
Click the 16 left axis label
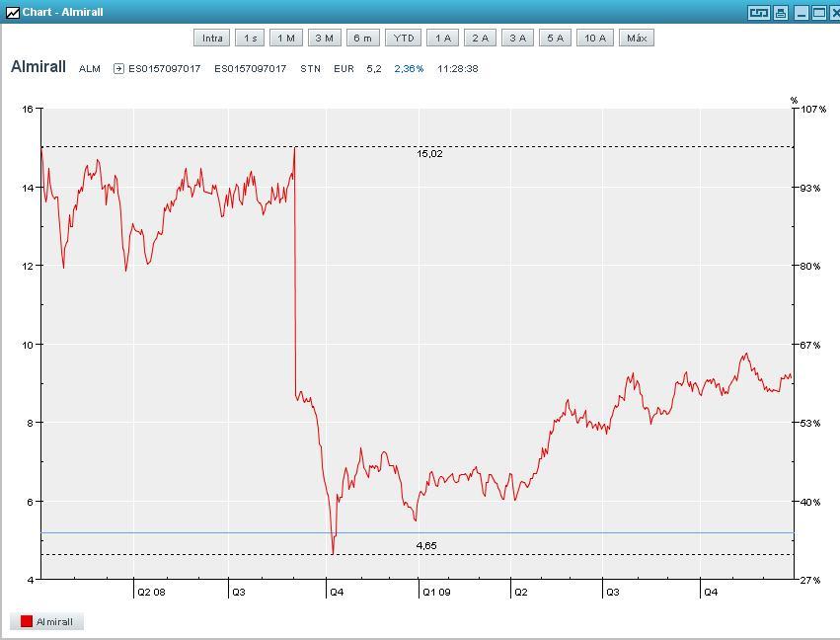tap(28, 109)
